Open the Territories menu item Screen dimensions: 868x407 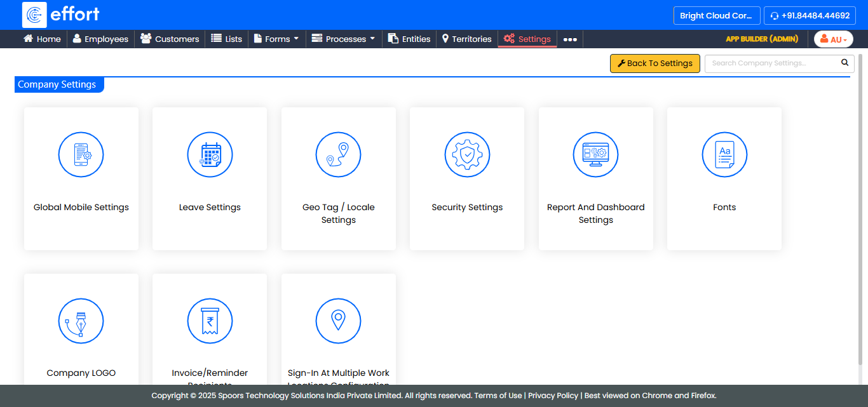[x=466, y=39]
